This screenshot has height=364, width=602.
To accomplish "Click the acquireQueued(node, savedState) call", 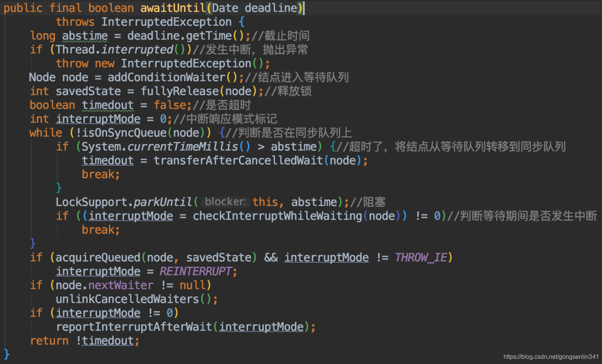I will pyautogui.click(x=156, y=258).
